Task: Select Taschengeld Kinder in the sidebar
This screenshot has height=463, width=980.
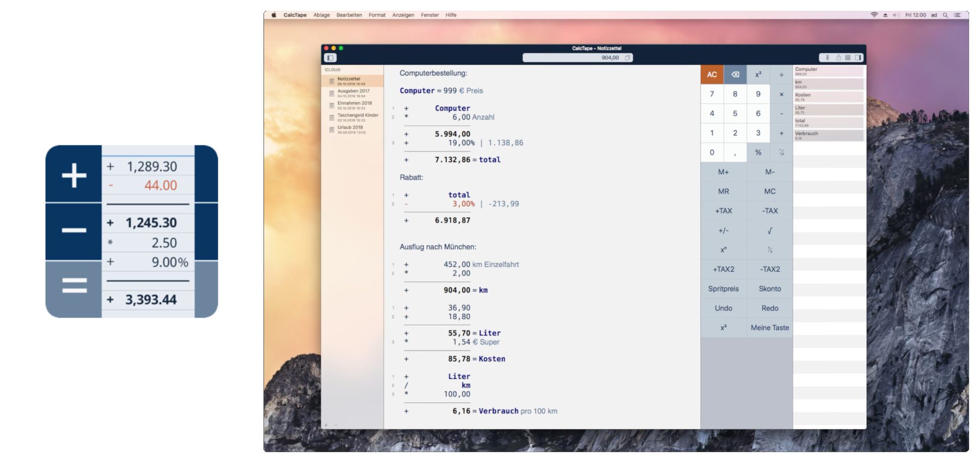Action: tap(353, 118)
